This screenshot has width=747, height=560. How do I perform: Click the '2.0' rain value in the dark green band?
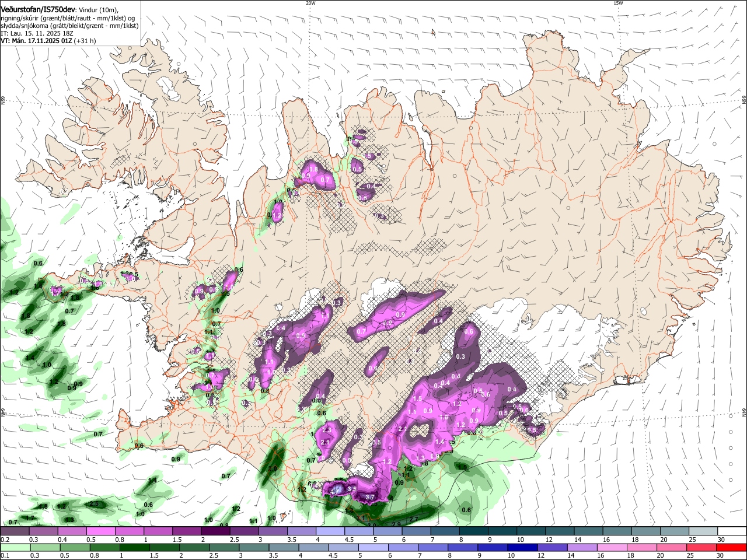(273, 468)
